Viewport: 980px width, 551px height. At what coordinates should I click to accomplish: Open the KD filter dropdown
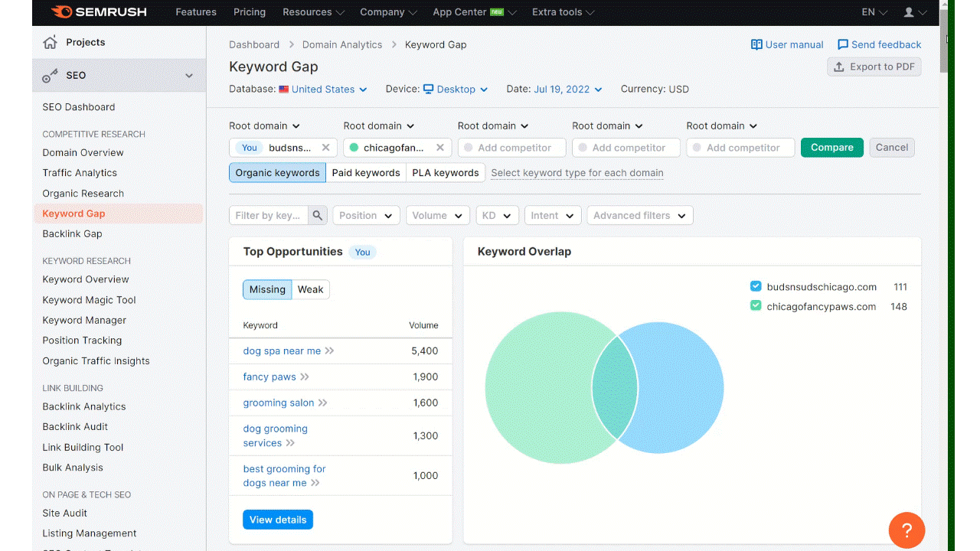point(498,215)
